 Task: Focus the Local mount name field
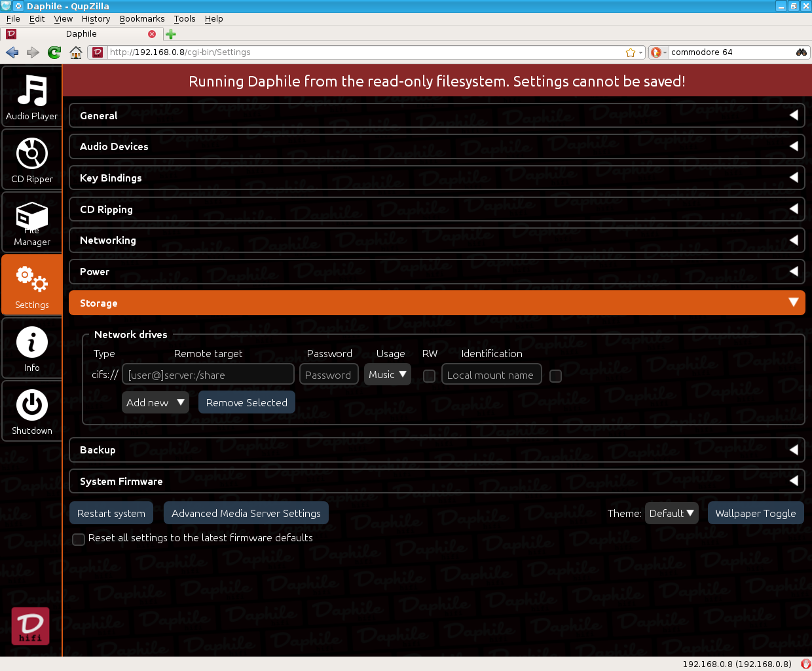pyautogui.click(x=491, y=375)
